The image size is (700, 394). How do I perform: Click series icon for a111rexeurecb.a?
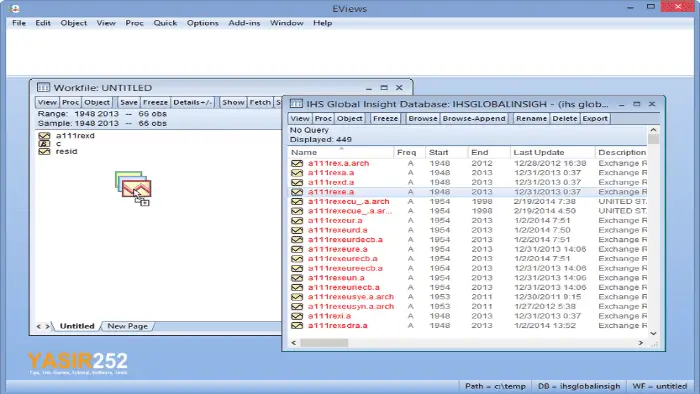pos(297,259)
